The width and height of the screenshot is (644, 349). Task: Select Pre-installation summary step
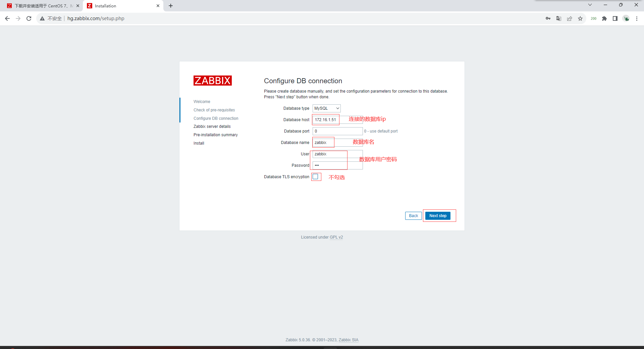tap(216, 135)
